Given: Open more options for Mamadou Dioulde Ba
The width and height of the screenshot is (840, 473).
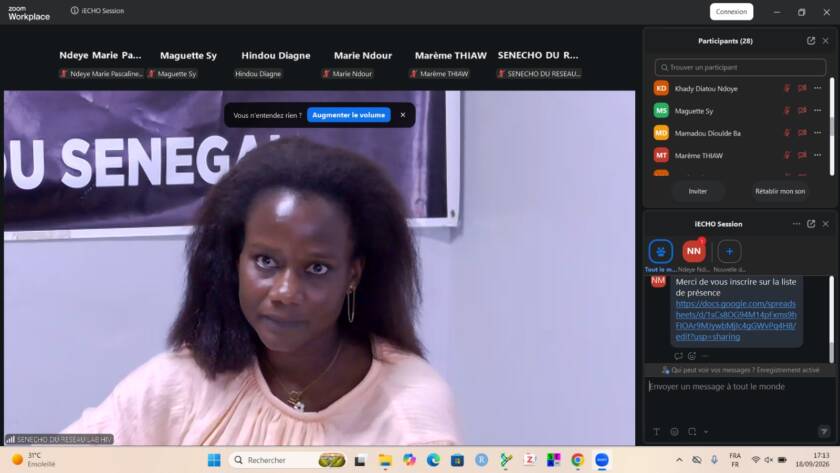Looking at the screenshot, I should [x=818, y=133].
